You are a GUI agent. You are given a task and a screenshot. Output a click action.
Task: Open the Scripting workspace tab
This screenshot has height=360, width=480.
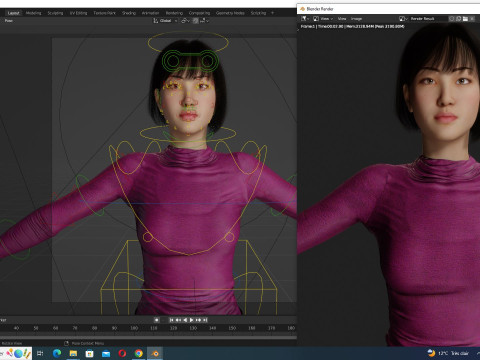258,13
